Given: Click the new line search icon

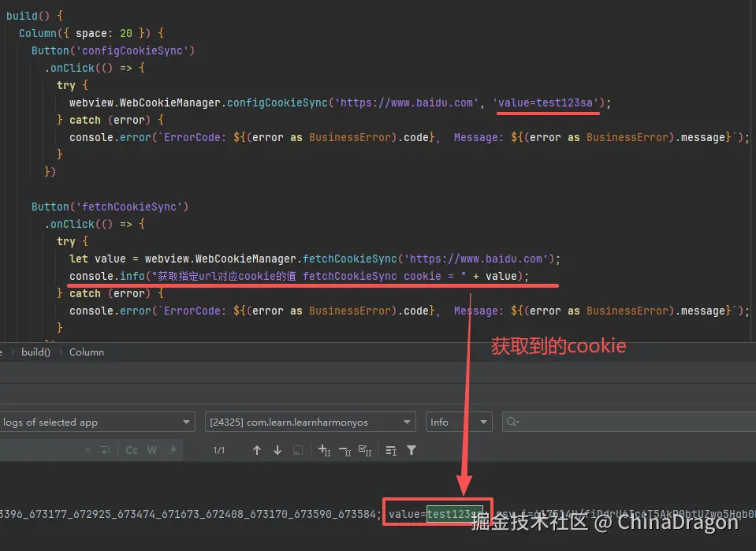Looking at the screenshot, I should pos(105,450).
